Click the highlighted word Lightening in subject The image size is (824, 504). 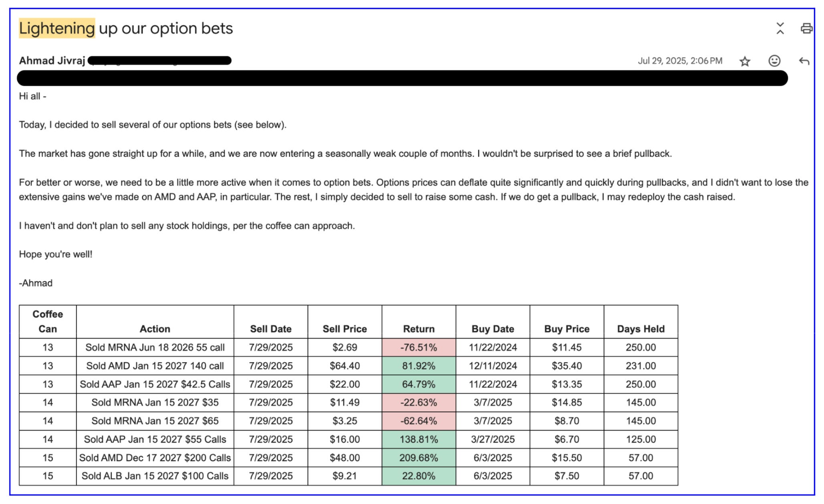coord(57,28)
